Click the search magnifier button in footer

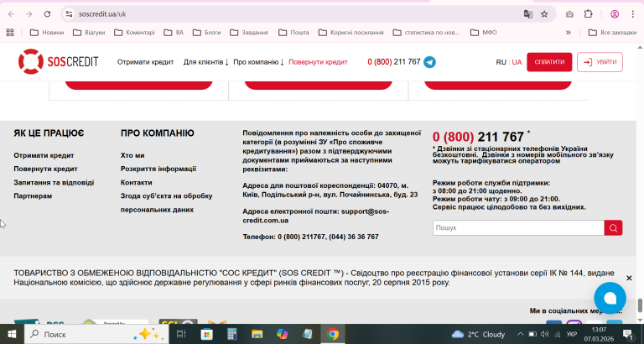[613, 228]
